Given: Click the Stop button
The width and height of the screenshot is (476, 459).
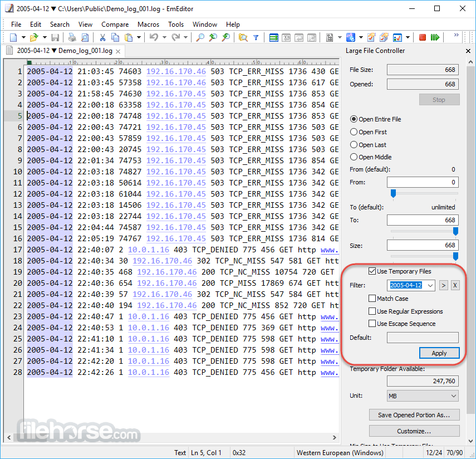Looking at the screenshot, I should coord(439,100).
